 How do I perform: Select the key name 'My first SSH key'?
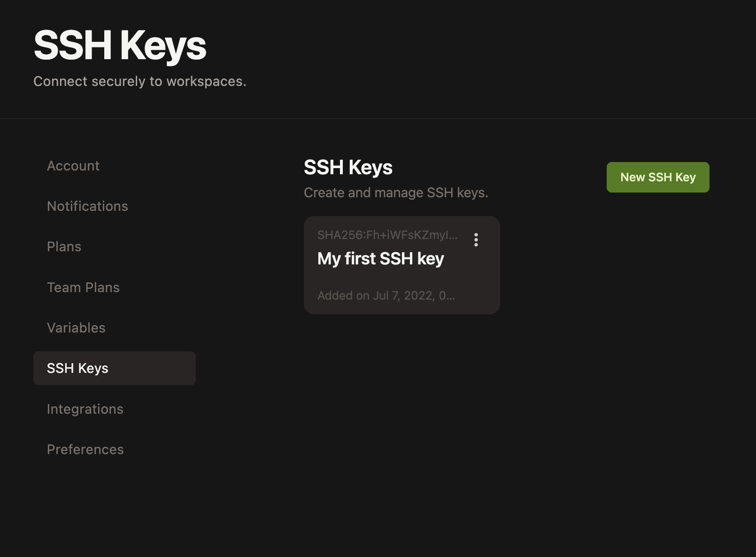[x=381, y=258]
